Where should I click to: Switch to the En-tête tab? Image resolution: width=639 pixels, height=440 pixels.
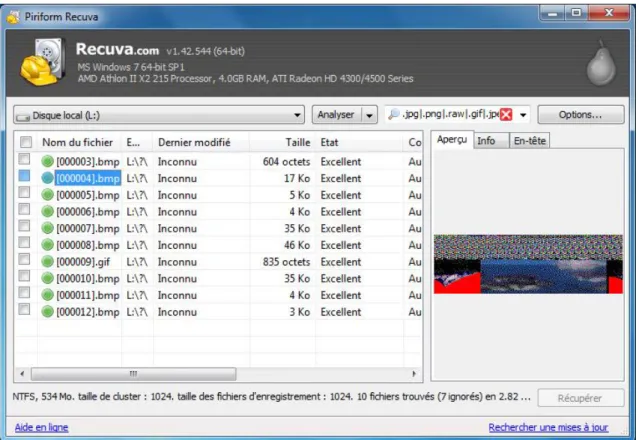click(530, 141)
